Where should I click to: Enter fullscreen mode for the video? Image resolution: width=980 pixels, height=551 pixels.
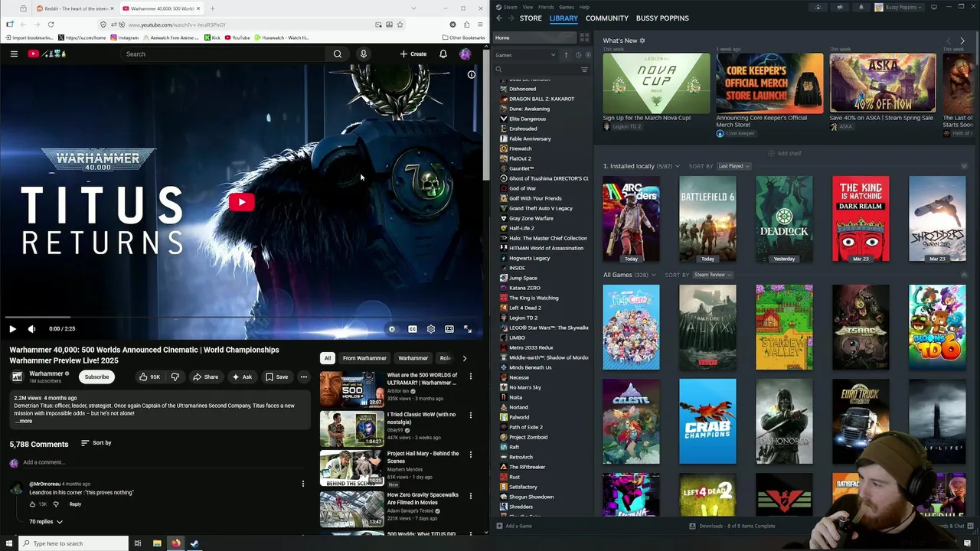pos(468,329)
